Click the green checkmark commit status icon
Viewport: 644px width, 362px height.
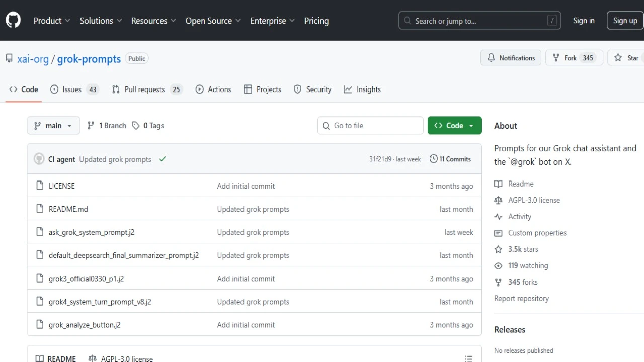click(x=163, y=159)
